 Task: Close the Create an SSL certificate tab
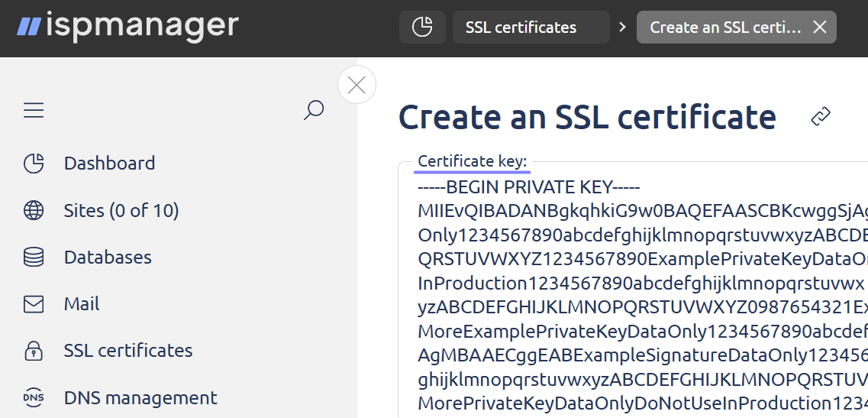point(819,28)
